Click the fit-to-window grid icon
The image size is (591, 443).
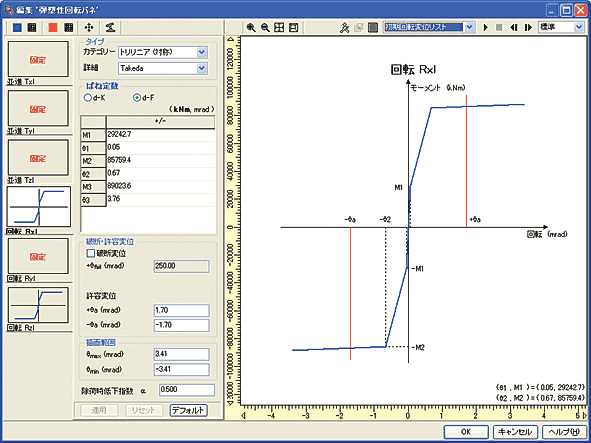279,28
